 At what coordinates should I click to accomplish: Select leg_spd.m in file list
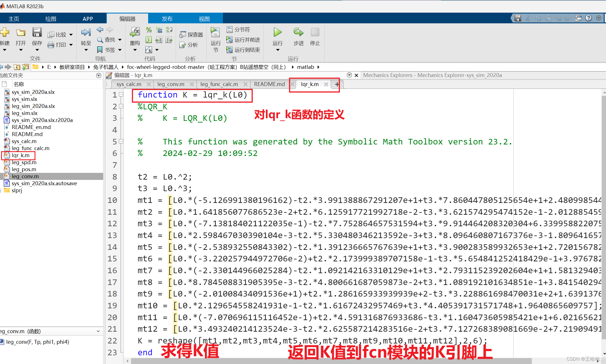pos(24,162)
